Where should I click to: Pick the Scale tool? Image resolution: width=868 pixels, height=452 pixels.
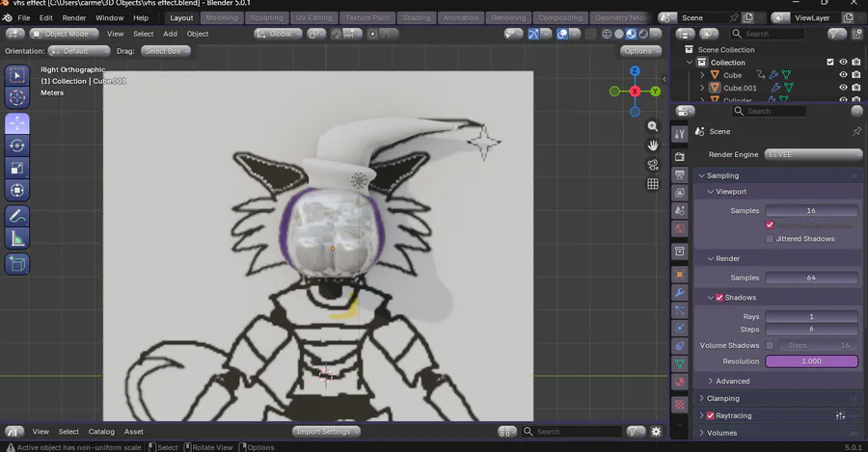point(17,169)
